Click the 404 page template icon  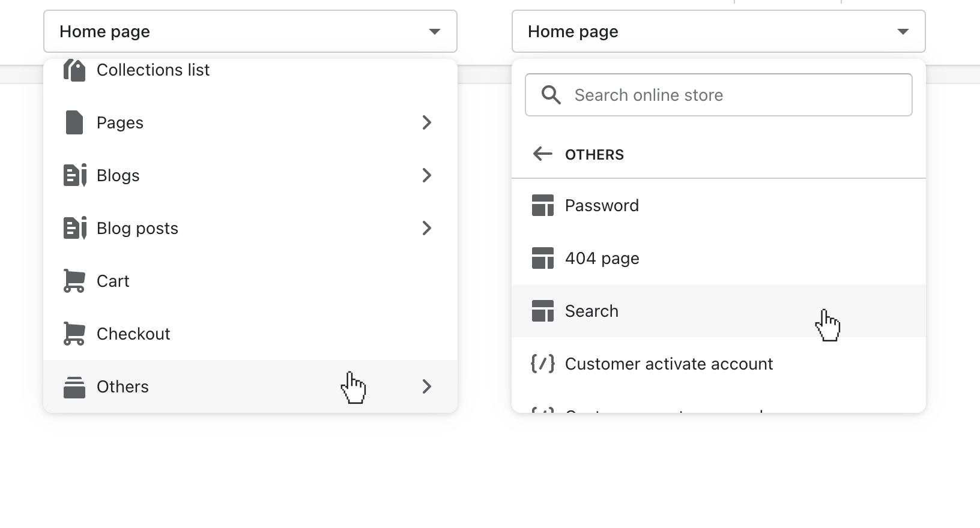(542, 258)
